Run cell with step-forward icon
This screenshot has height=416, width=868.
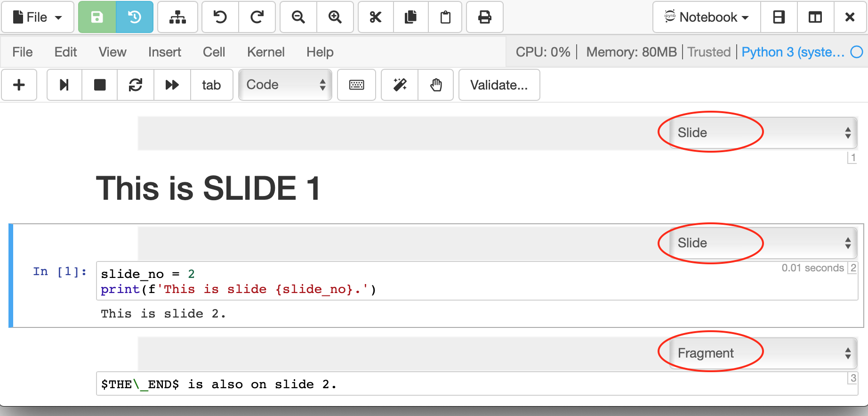[64, 85]
